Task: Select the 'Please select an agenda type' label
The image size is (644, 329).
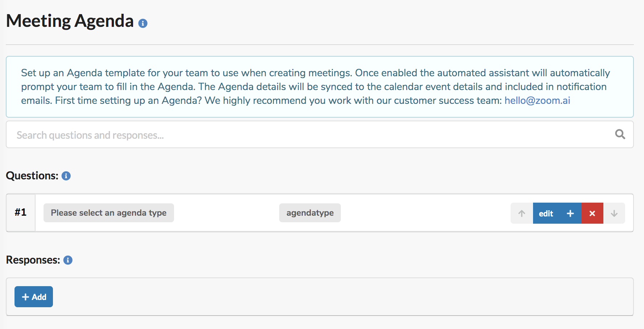Action: [x=109, y=213]
